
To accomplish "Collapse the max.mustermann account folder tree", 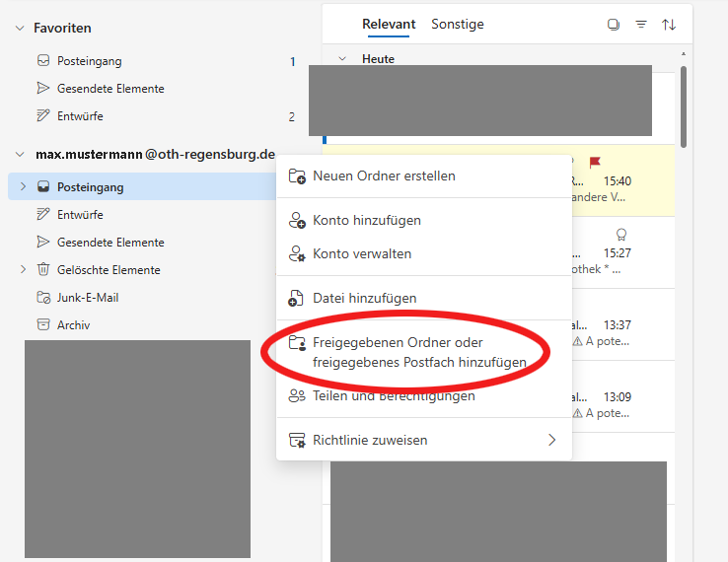I will pyautogui.click(x=20, y=155).
